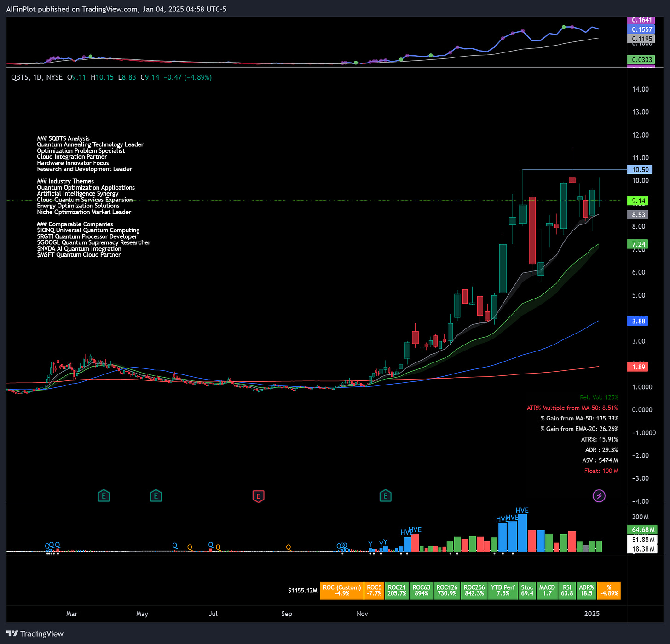670x644 pixels.
Task: Click the AIFinPlot published on TradingView.com title
Action: pyautogui.click(x=116, y=9)
